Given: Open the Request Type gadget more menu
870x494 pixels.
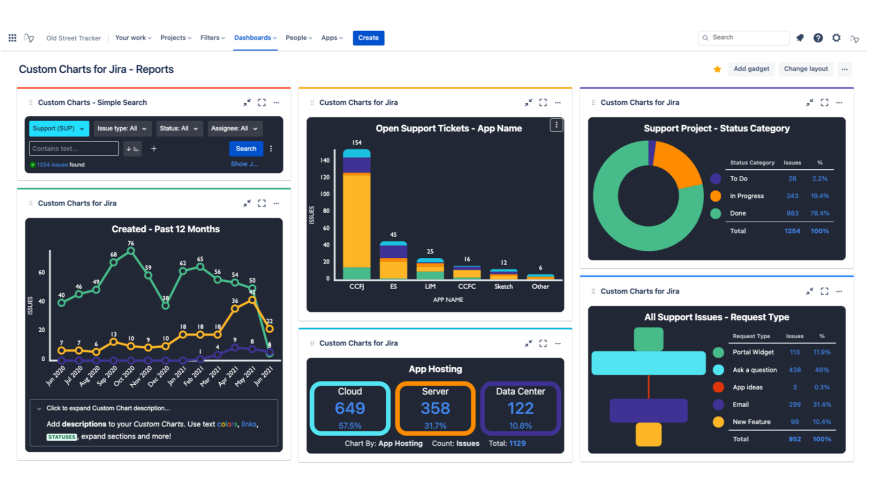Looking at the screenshot, I should pyautogui.click(x=839, y=291).
